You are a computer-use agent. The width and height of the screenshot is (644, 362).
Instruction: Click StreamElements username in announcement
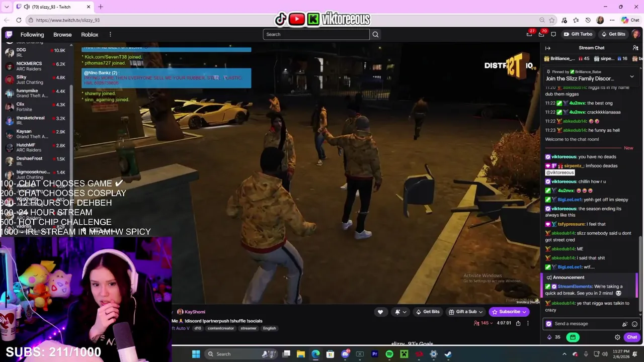[575, 287]
